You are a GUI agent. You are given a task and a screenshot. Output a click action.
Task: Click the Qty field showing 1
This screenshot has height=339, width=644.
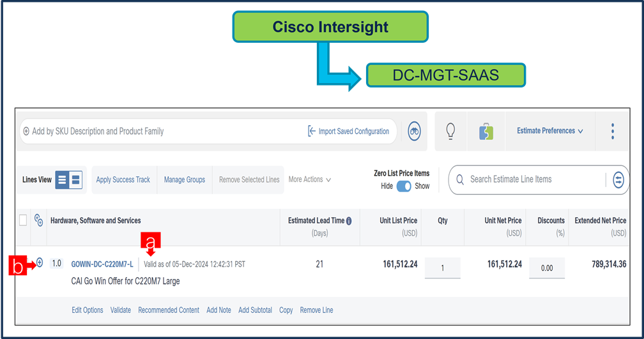click(x=442, y=268)
